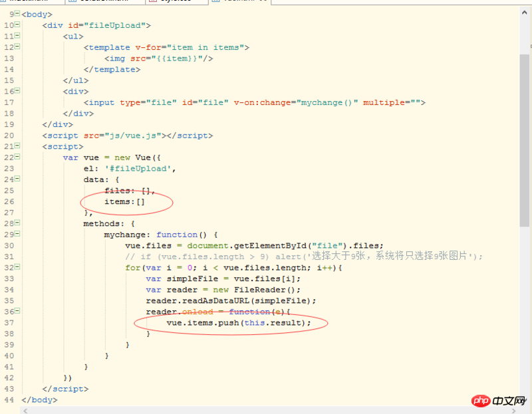Click document.getElementById on line 30
The width and height of the screenshot is (532, 414).
tap(247, 246)
